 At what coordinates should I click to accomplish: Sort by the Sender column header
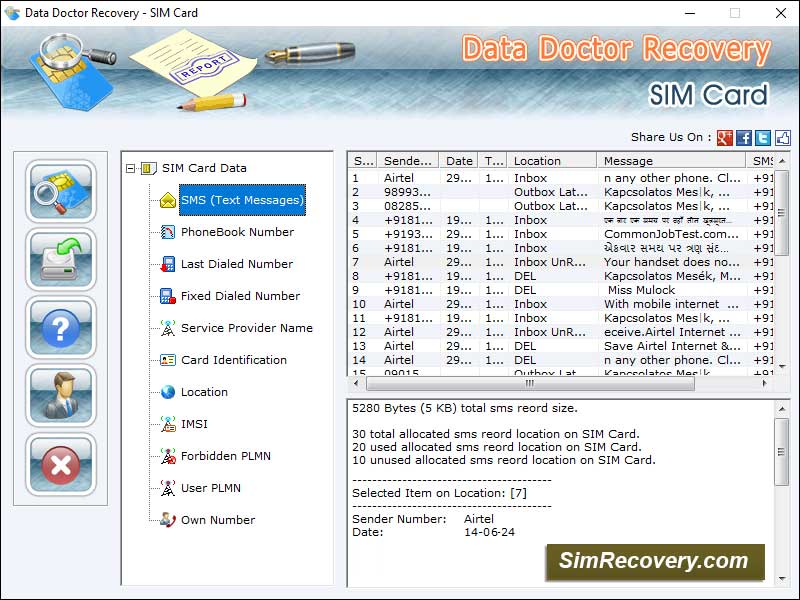pos(408,161)
